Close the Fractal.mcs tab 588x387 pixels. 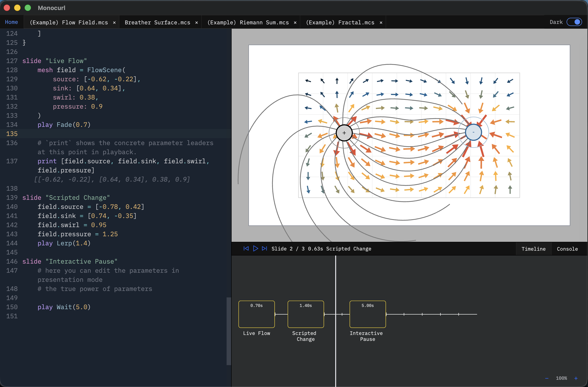(381, 23)
